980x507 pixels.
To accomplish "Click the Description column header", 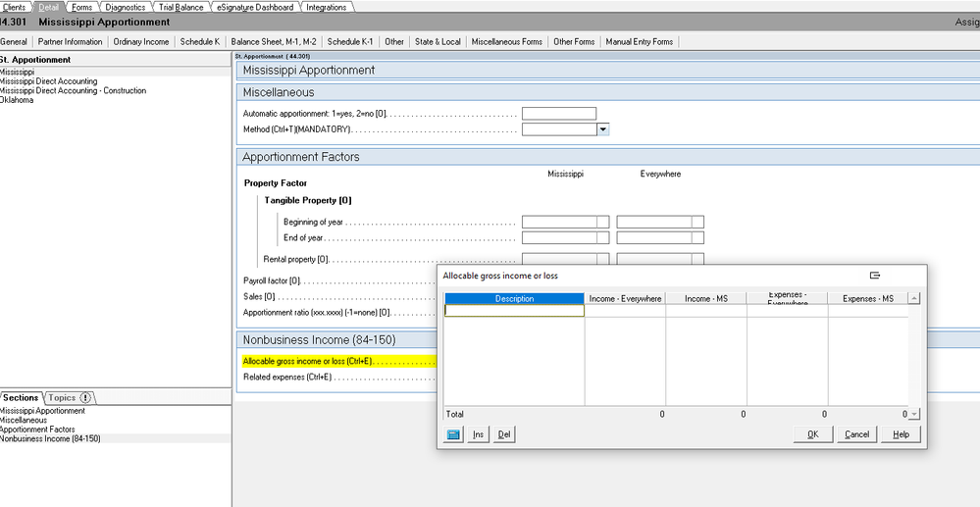I will coord(514,299).
